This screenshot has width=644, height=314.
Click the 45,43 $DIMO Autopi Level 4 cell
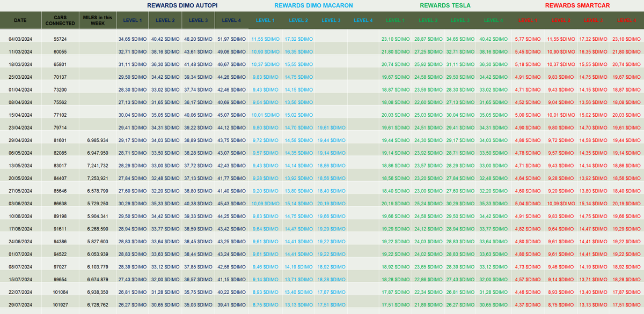point(231,204)
